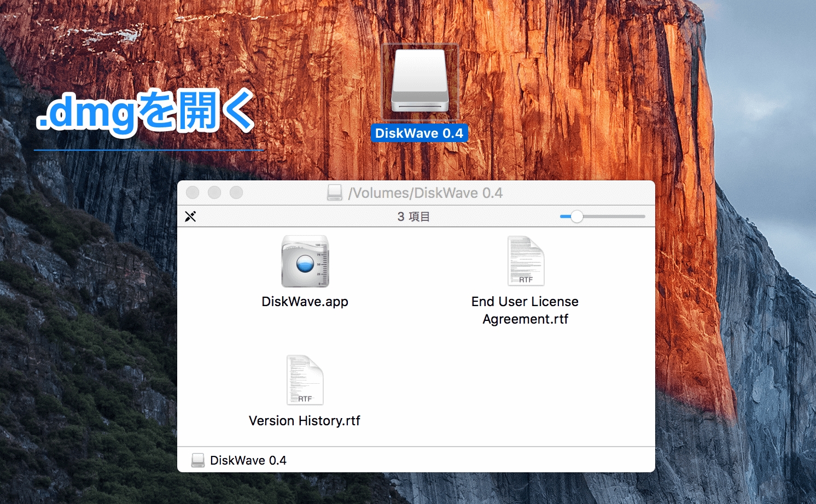This screenshot has height=504, width=816.
Task: Select the DiskWave.app file name
Action: click(x=305, y=302)
